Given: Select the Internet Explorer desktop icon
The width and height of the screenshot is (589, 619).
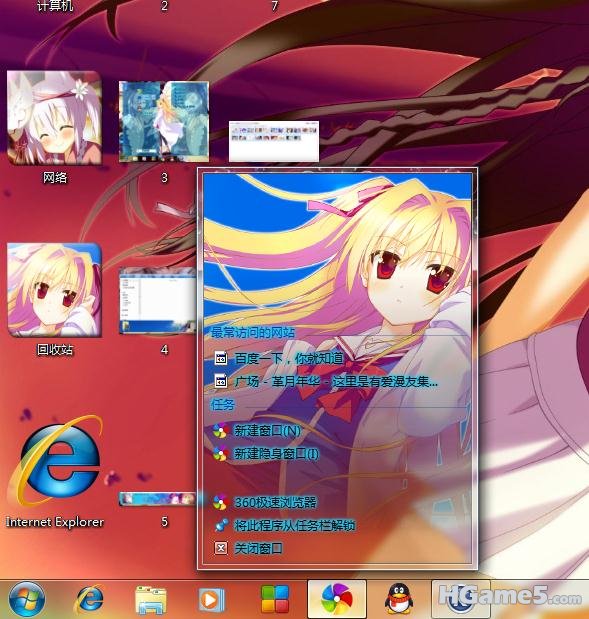Looking at the screenshot, I should coord(55,471).
